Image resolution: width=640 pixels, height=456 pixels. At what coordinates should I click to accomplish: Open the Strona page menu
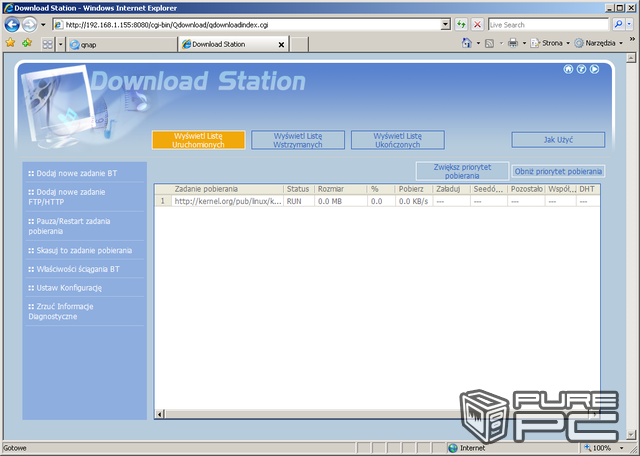[550, 43]
